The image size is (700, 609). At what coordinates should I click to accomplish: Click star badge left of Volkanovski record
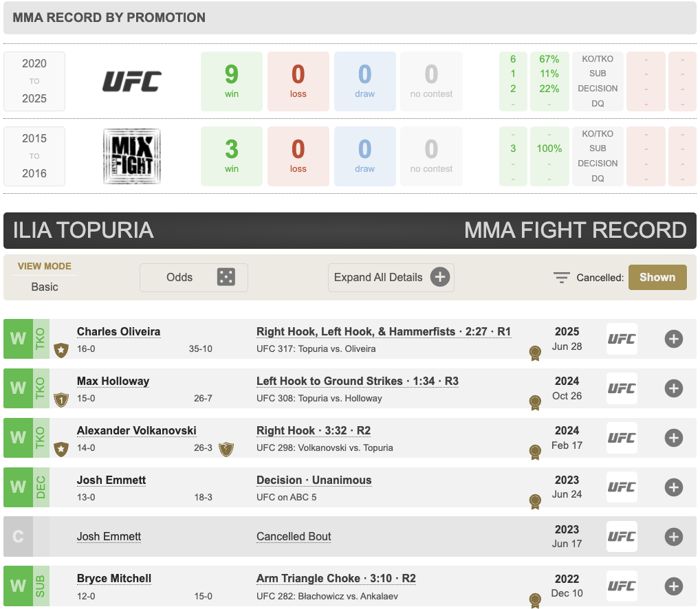pyautogui.click(x=61, y=450)
